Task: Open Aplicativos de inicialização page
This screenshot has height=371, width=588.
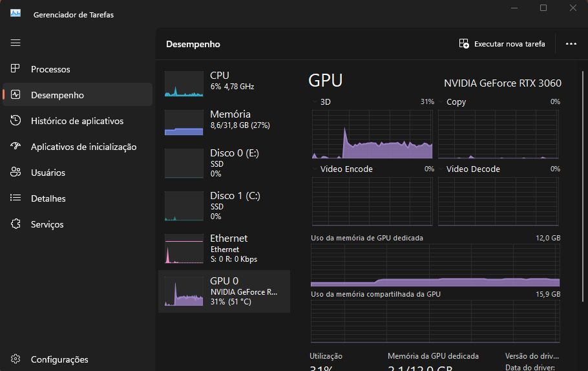Action: 83,147
